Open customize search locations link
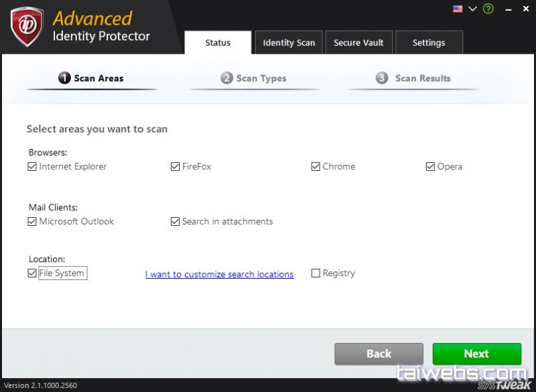This screenshot has height=392, width=536. (x=219, y=274)
